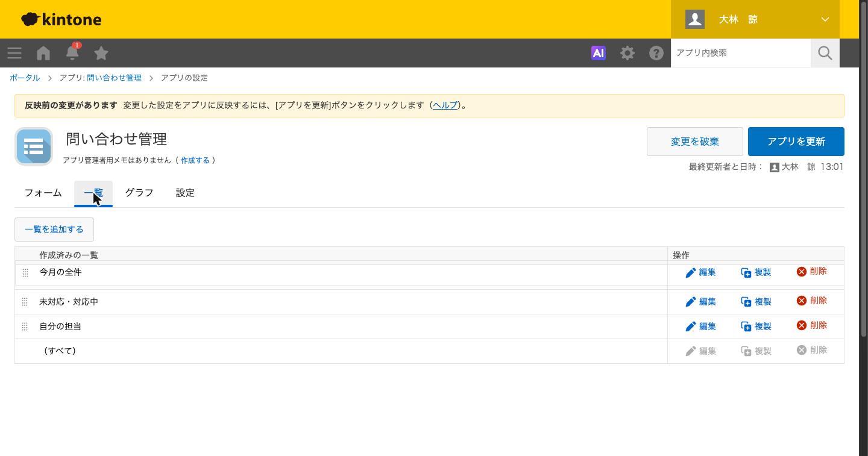Click the 問い合わせ管理 app icon

(x=34, y=146)
